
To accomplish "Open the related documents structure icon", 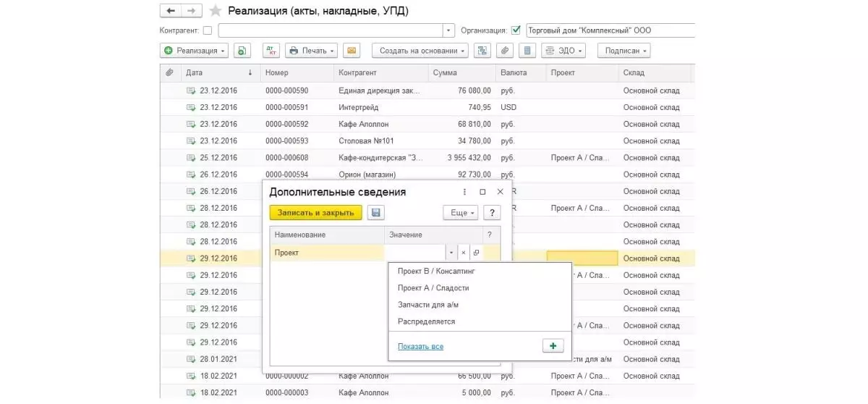I will (482, 51).
